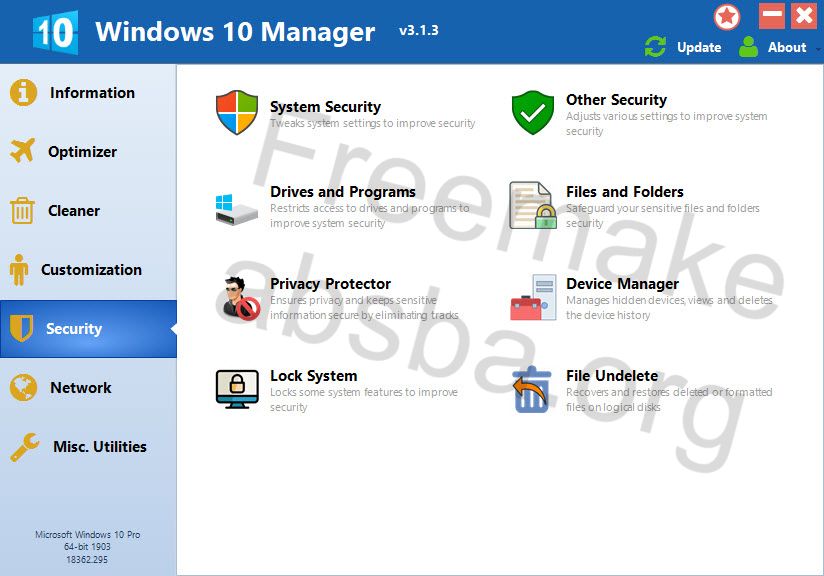
Task: Click the 'Microsoft Windows 10 Pro' status text
Action: tap(88, 534)
